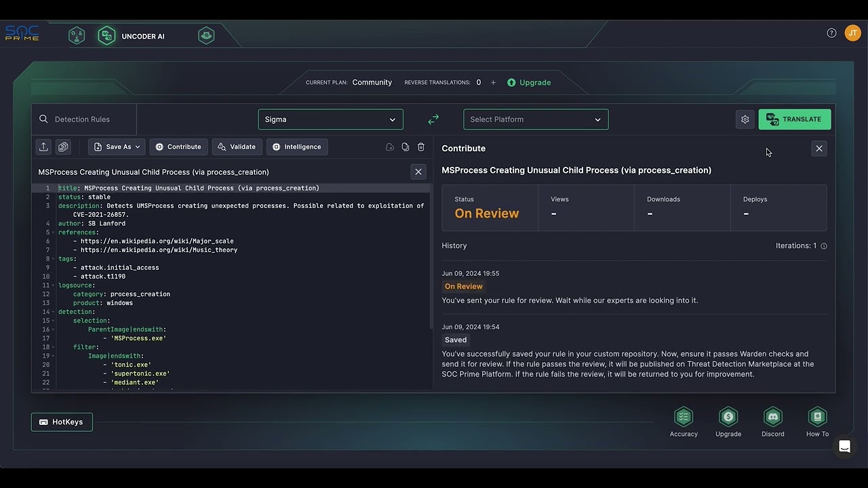Open the Accuracy hexagon icon
This screenshot has height=488, width=868.
pyautogui.click(x=684, y=417)
